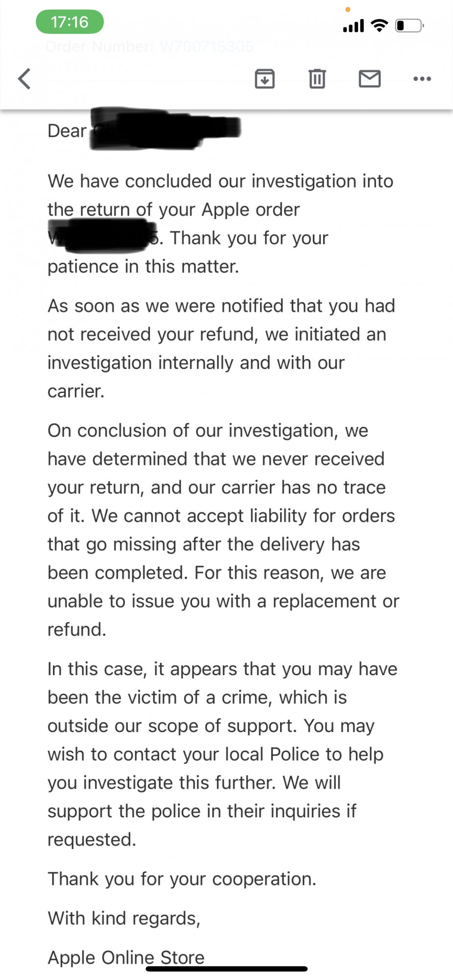Tap the 'Apple Online Store' signature
Screen dimensions: 453x980
(126, 957)
